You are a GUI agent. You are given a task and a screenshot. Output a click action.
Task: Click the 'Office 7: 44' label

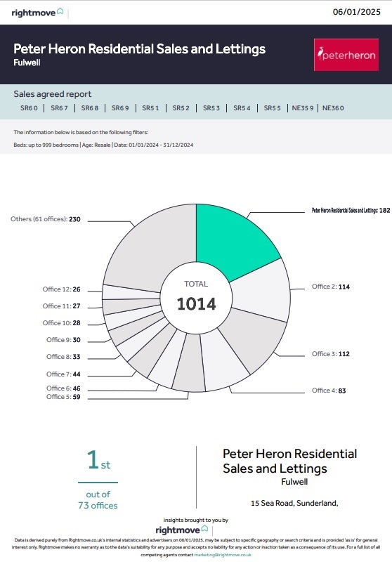pos(63,374)
